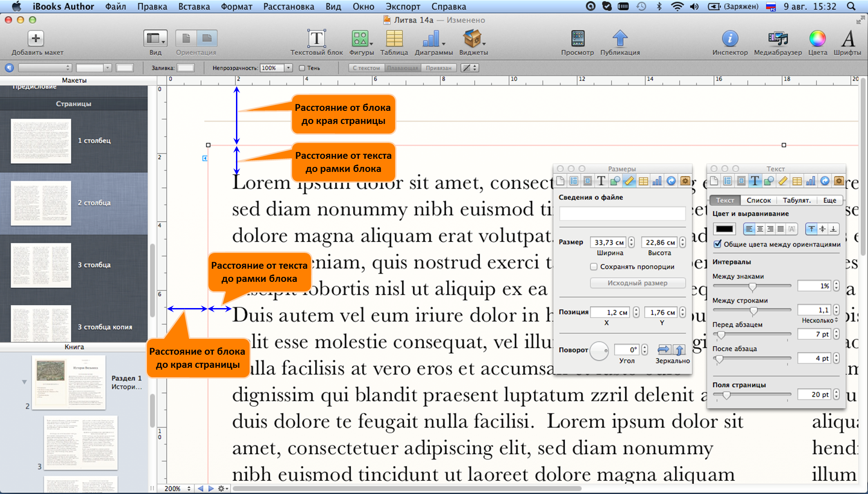
Task: Collapse the Раздел 1 disclosure triangle
Action: 24,382
